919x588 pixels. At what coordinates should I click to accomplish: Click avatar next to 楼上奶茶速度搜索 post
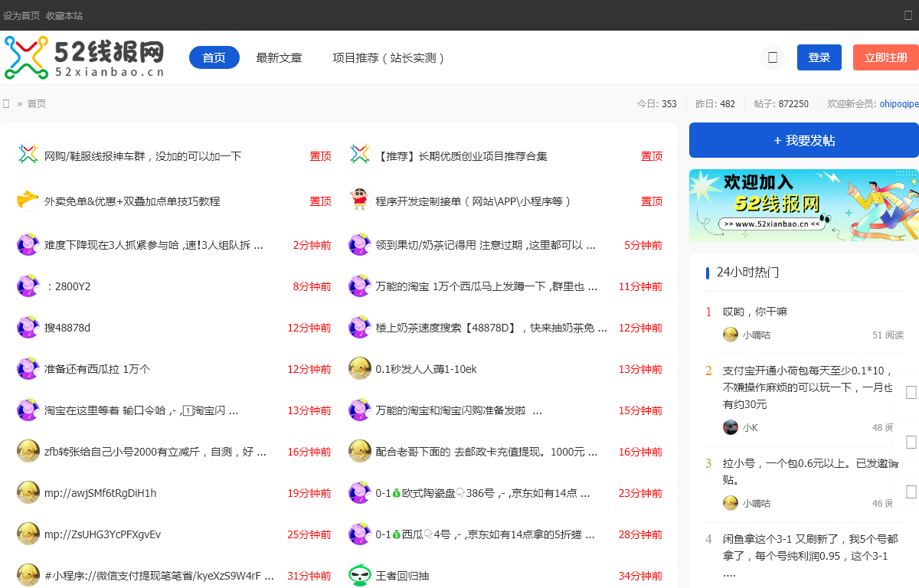tap(360, 327)
